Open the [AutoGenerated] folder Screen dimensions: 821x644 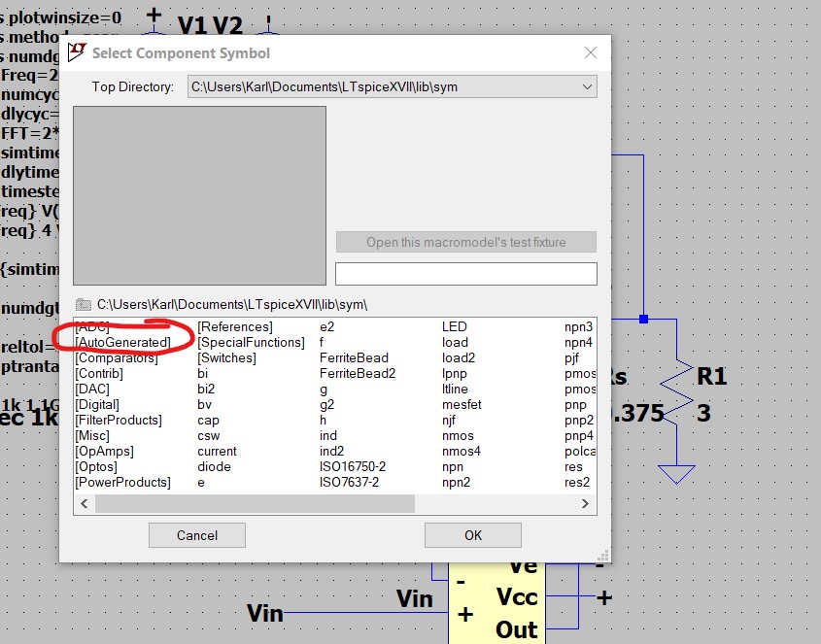tap(123, 343)
